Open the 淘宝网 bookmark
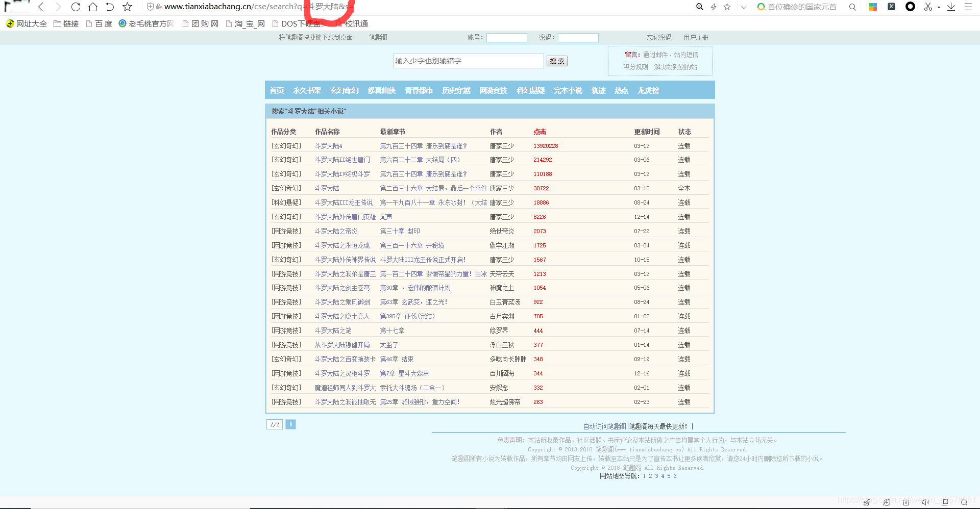 (x=245, y=23)
